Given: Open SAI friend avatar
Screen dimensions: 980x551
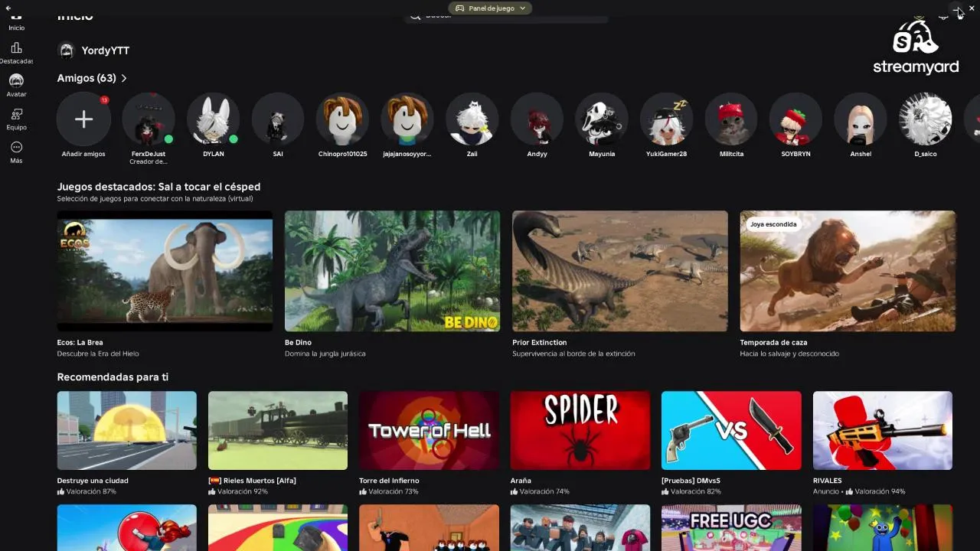Looking at the screenshot, I should coord(278,119).
